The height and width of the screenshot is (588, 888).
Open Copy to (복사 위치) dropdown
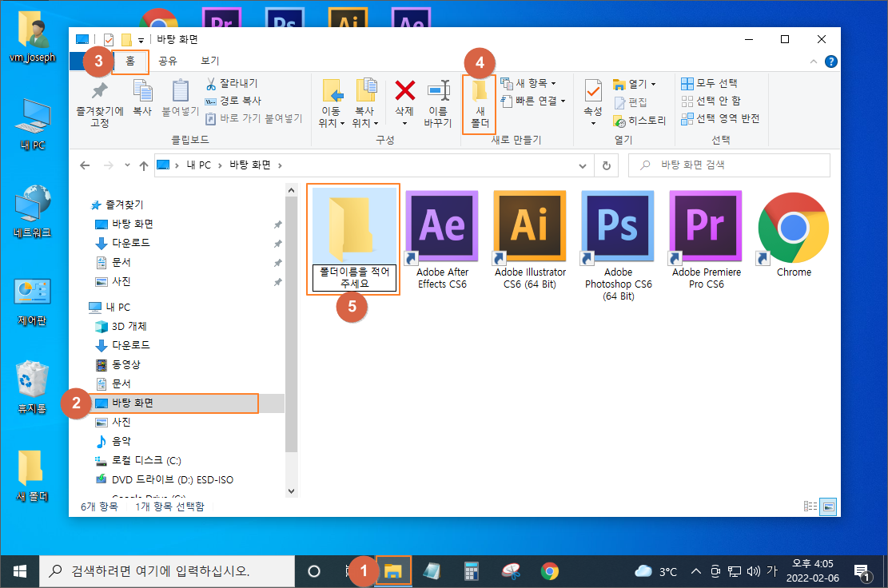click(x=364, y=104)
